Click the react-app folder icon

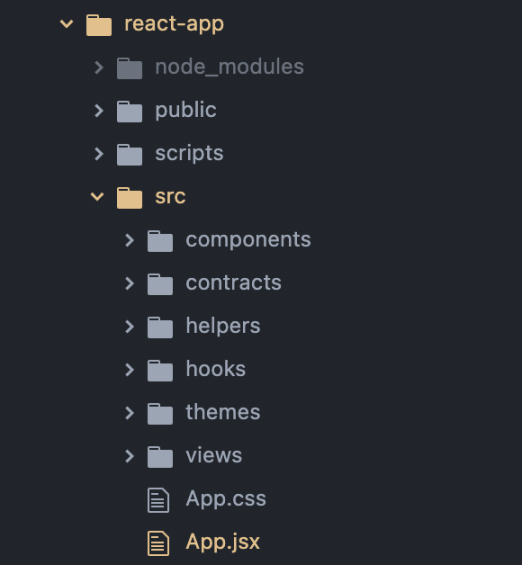[99, 25]
